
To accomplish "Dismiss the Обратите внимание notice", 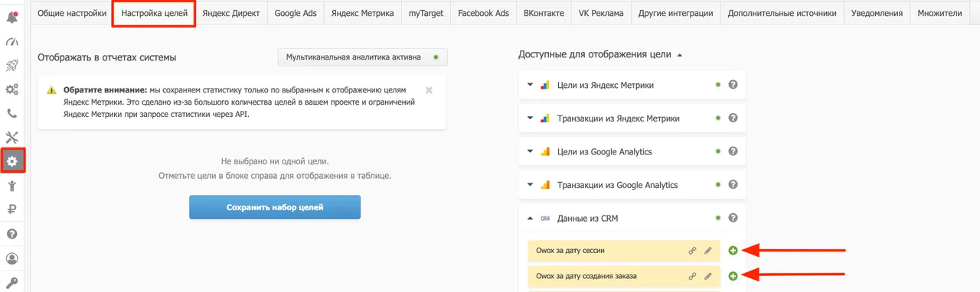I will point(429,89).
